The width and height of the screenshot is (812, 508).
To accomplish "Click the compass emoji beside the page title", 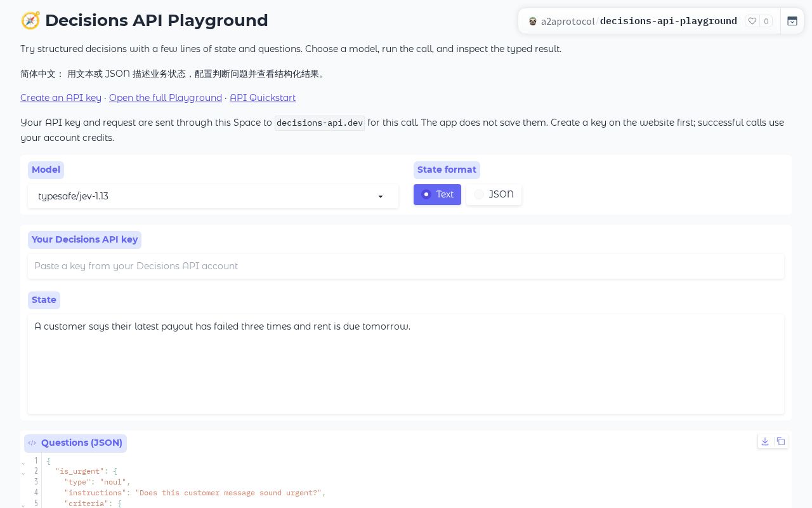I will [30, 20].
